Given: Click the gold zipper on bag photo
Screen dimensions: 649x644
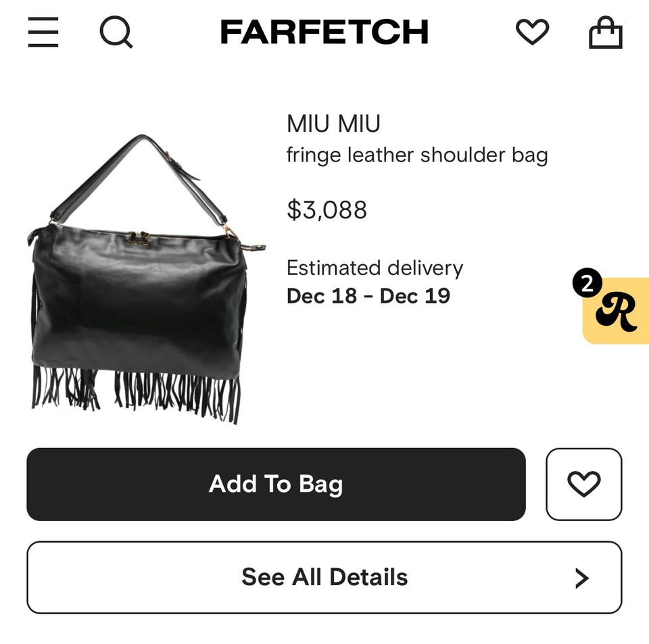Looking at the screenshot, I should click(x=139, y=240).
